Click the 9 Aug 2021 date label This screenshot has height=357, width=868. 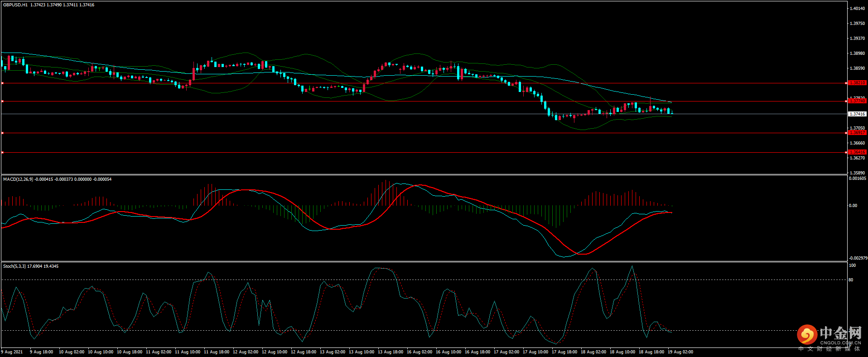(12, 352)
